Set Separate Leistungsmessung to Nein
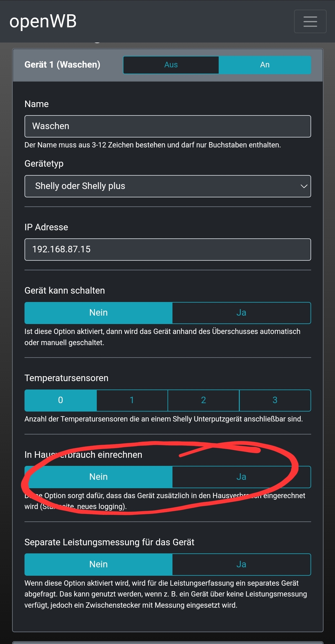 (98, 565)
